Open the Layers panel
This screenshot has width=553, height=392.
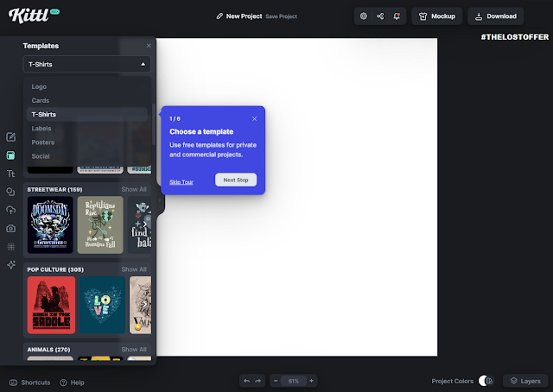[525, 381]
